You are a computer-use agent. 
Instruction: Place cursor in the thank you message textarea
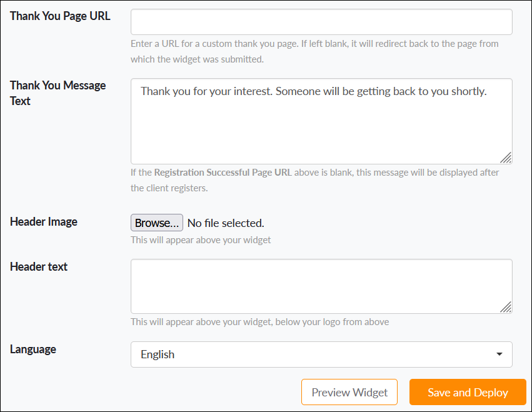point(321,119)
